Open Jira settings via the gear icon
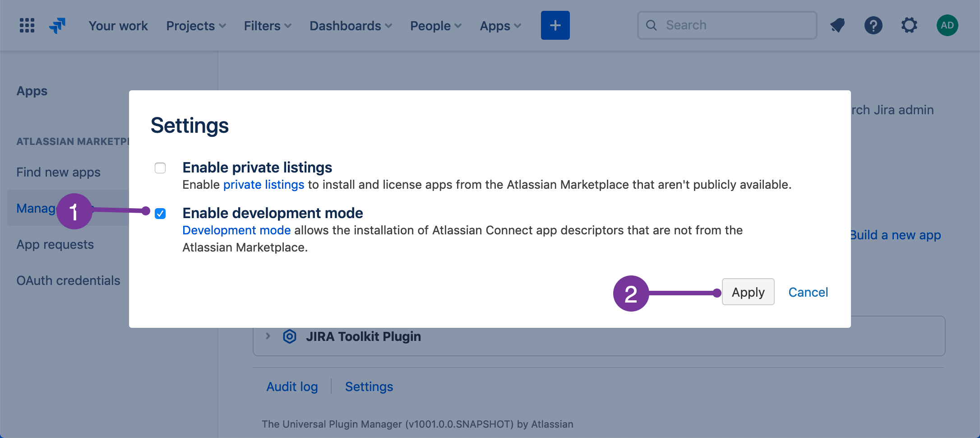Image resolution: width=980 pixels, height=438 pixels. coord(909,26)
